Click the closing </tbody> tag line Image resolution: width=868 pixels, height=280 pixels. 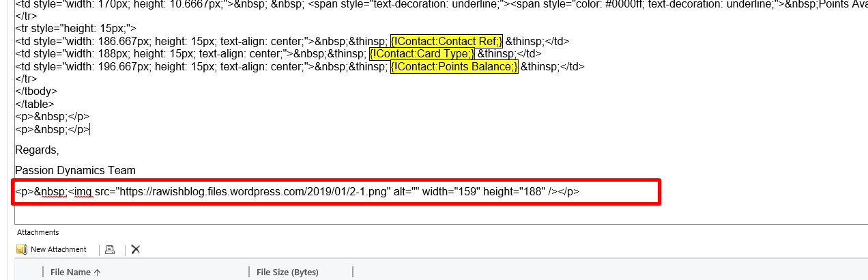click(x=36, y=91)
